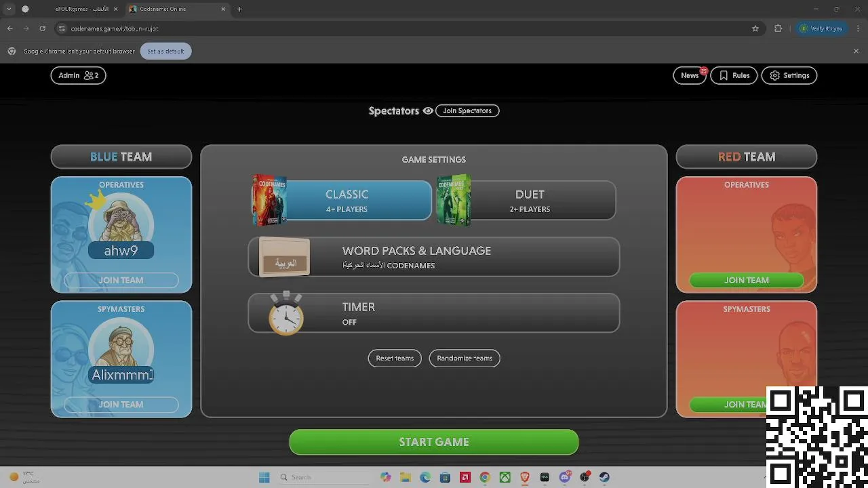Start the game
This screenshot has width=868, height=488.
pos(434,442)
